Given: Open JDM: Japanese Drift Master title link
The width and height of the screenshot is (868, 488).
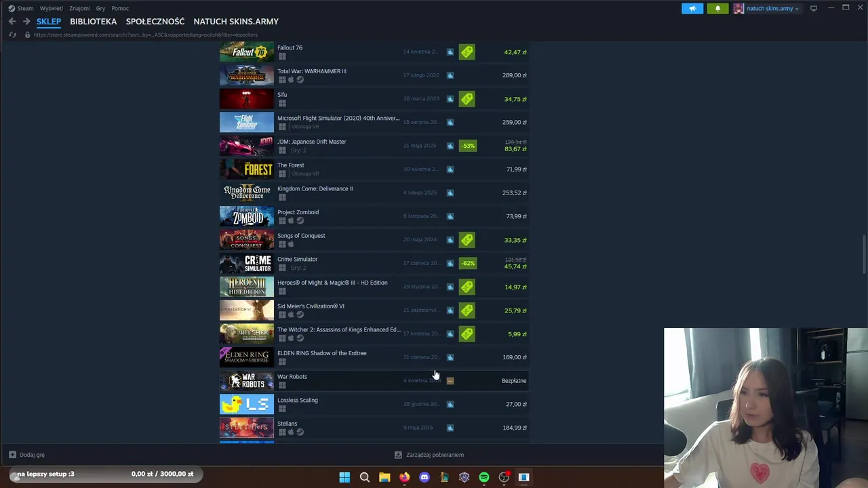Looking at the screenshot, I should coord(312,142).
